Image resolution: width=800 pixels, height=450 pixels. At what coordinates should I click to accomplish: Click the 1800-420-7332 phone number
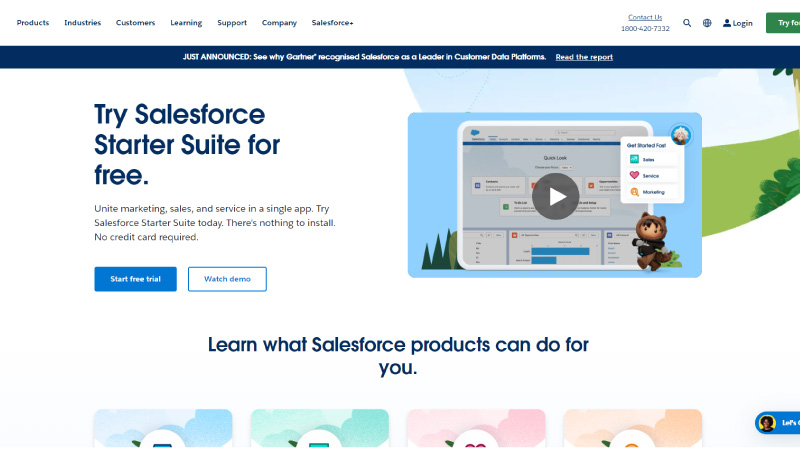[645, 29]
